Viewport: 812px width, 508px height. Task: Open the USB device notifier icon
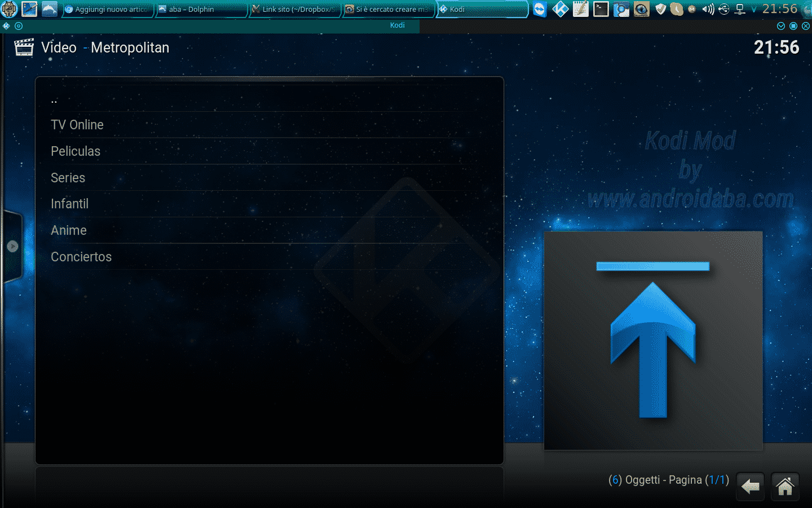pos(724,9)
